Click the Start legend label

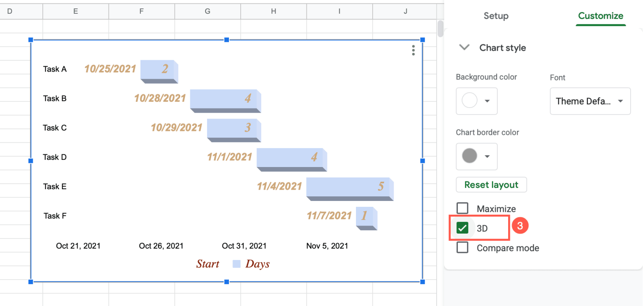[208, 264]
